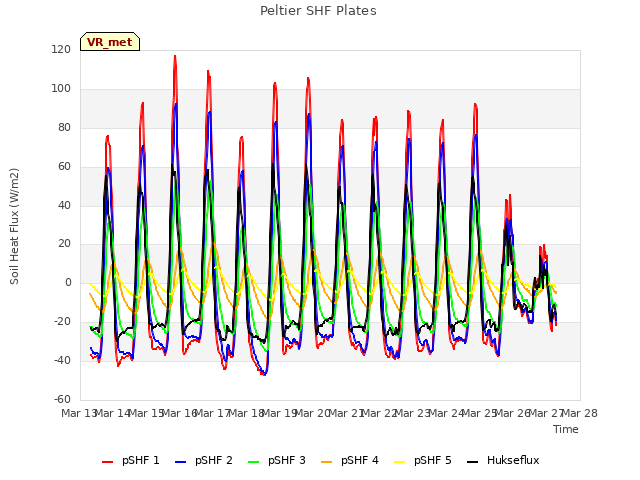Click the 40 y-axis tick label

coord(64,205)
